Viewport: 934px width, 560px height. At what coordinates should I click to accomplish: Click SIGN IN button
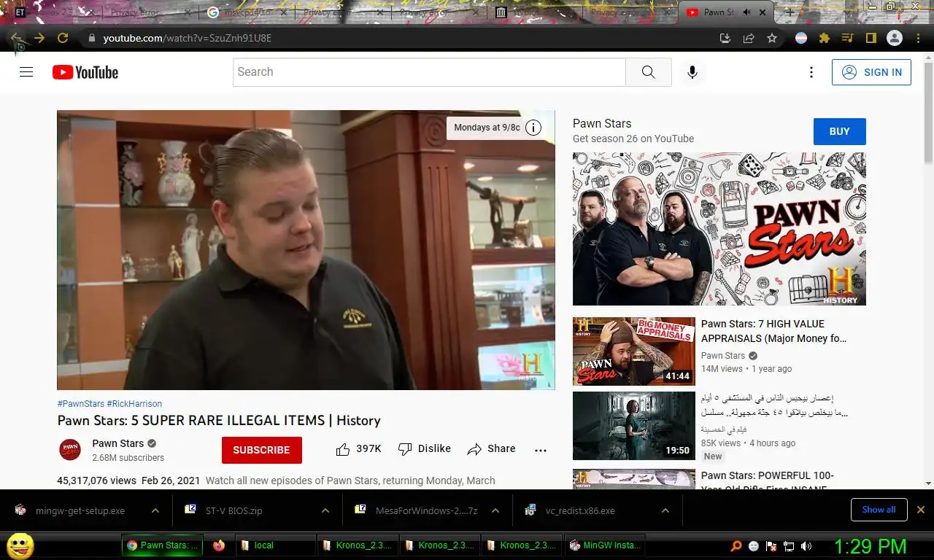[x=871, y=72]
